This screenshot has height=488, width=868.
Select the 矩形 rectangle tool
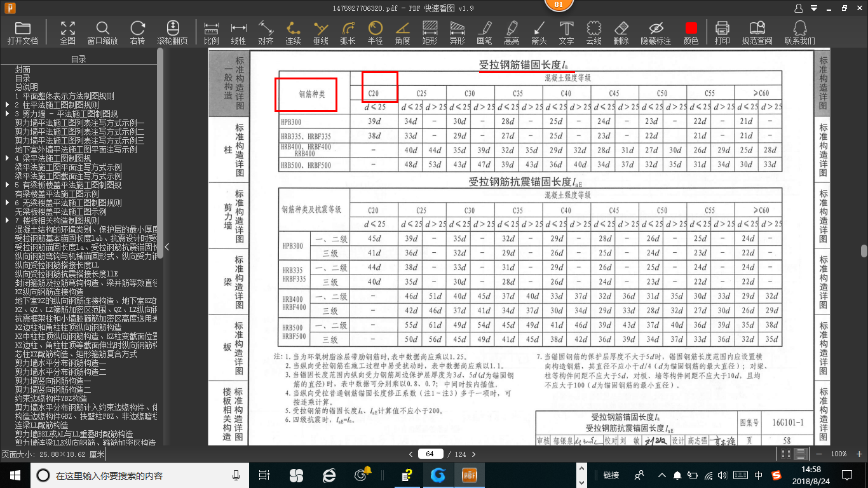click(x=430, y=32)
